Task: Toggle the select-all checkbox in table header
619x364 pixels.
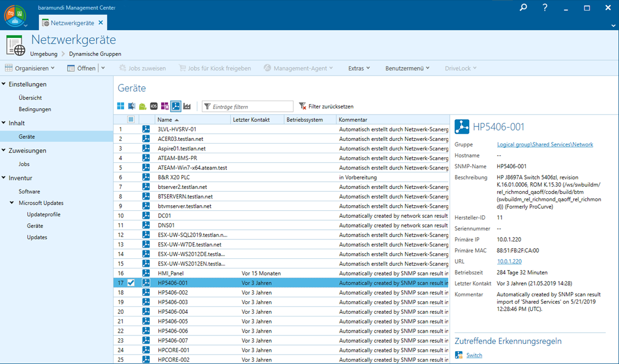Action: tap(131, 119)
